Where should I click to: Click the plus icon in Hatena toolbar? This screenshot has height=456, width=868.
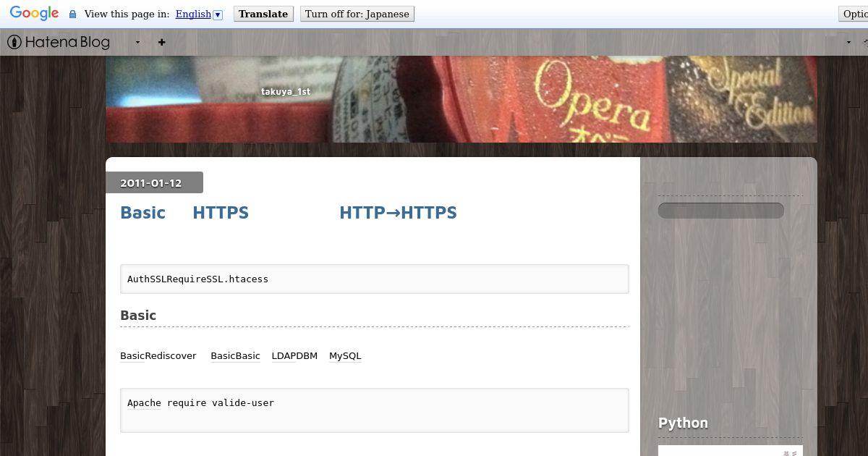[x=162, y=42]
